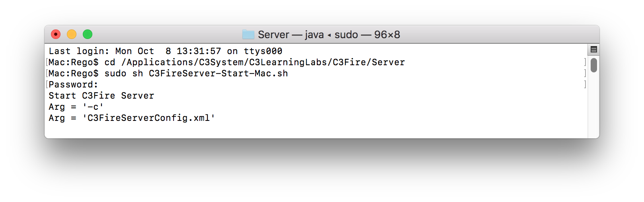644x202 pixels.
Task: Click the '-c' argument value
Action: point(93,107)
